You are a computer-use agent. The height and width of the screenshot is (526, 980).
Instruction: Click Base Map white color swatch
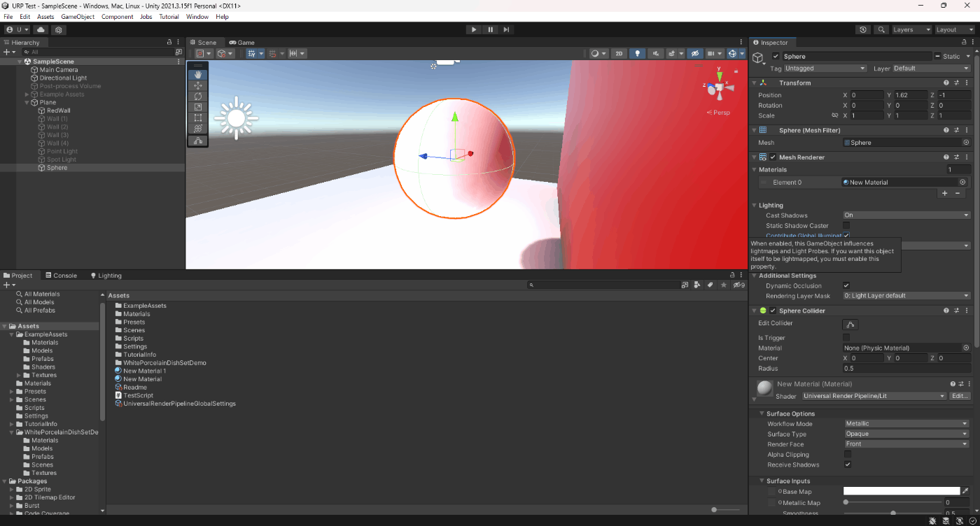click(x=902, y=491)
